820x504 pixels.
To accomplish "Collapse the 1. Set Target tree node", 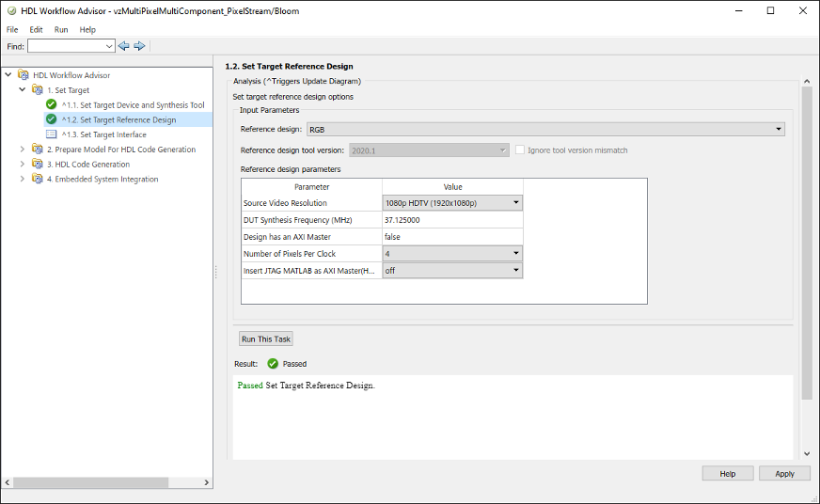I will coord(23,90).
